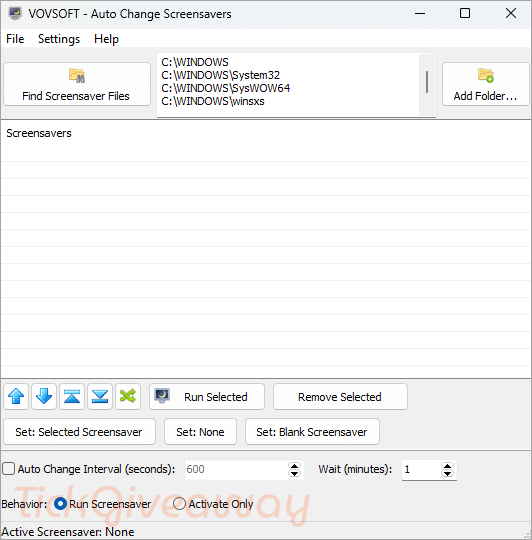Move selected screensaver to top

[x=72, y=396]
